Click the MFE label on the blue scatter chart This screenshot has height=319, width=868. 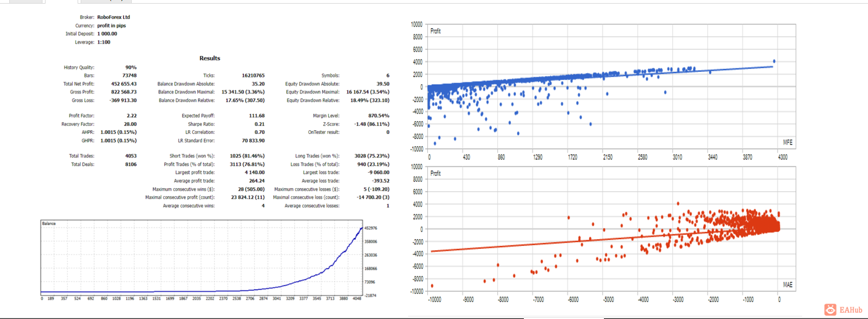point(787,143)
